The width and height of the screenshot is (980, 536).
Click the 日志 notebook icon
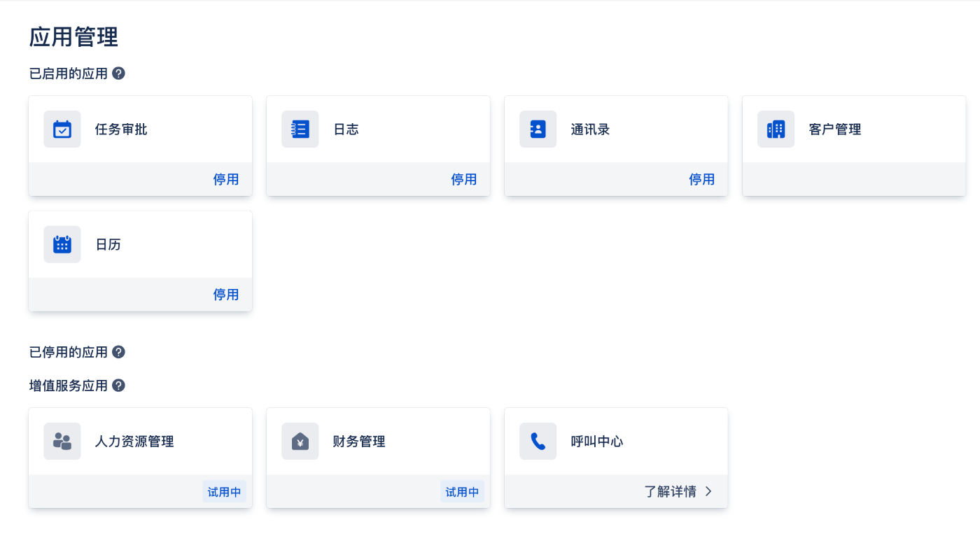(300, 129)
